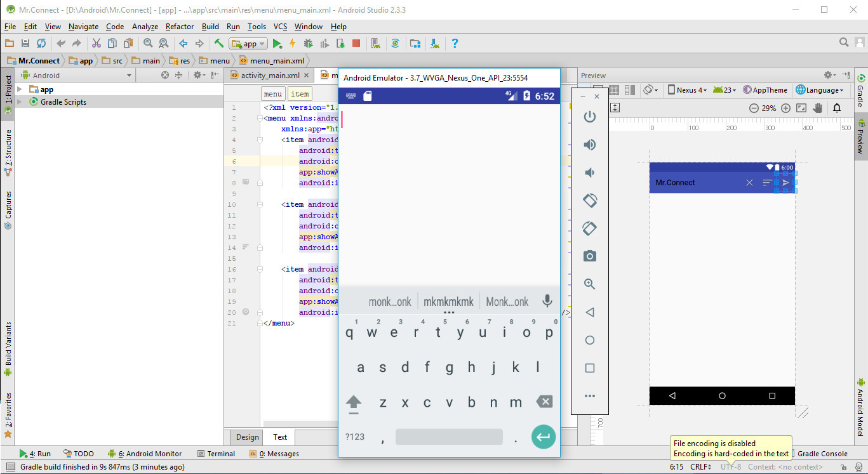The image size is (868, 474).
Task: Open the Analyze menu
Action: click(145, 26)
